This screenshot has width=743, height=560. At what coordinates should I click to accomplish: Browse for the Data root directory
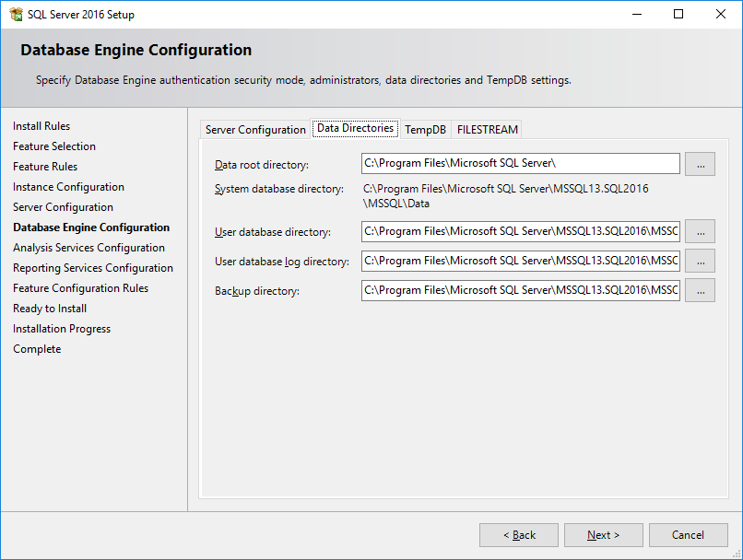700,164
